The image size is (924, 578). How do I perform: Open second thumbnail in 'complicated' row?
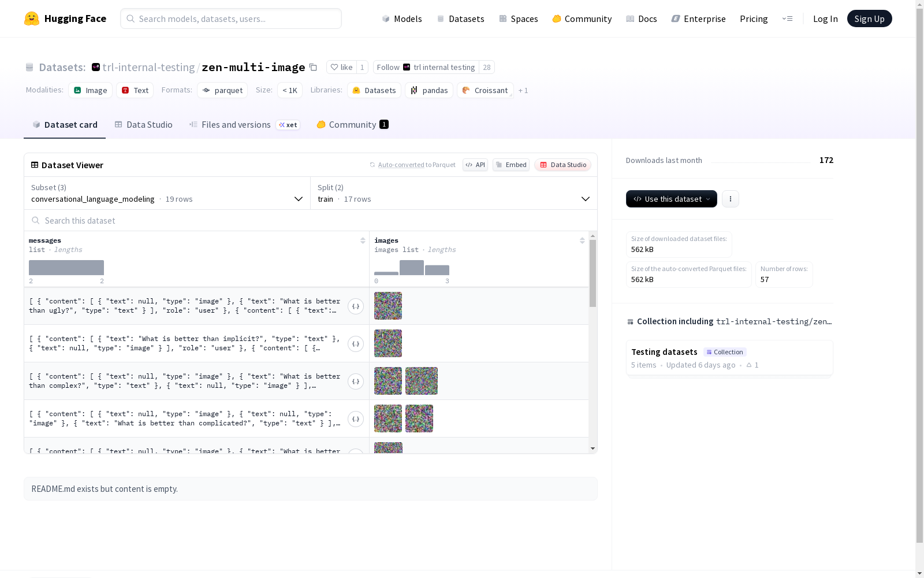point(419,418)
